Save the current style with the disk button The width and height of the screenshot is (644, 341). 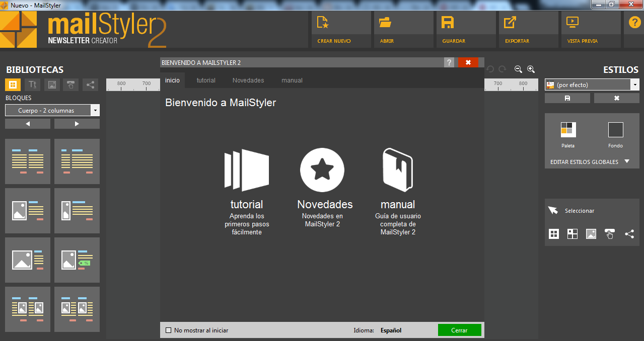click(567, 98)
